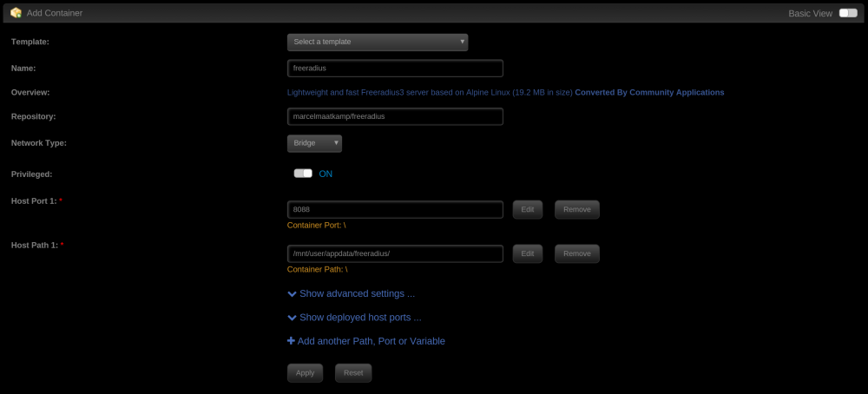
Task: Click the Overview: label
Action: tap(30, 92)
